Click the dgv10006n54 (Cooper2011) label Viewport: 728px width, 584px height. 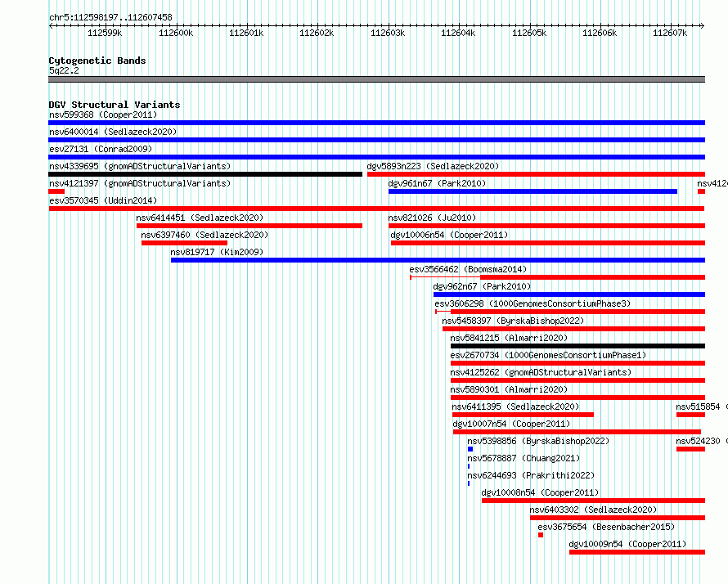pos(449,235)
